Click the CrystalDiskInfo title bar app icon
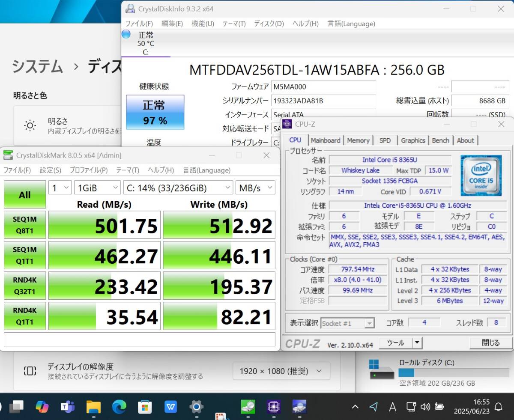 (x=130, y=9)
